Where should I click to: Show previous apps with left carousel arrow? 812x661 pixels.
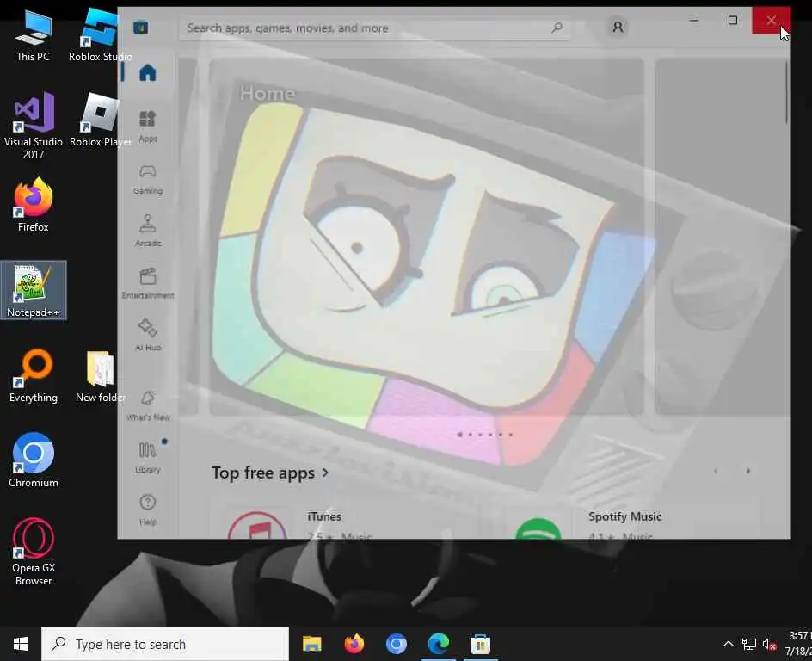716,471
